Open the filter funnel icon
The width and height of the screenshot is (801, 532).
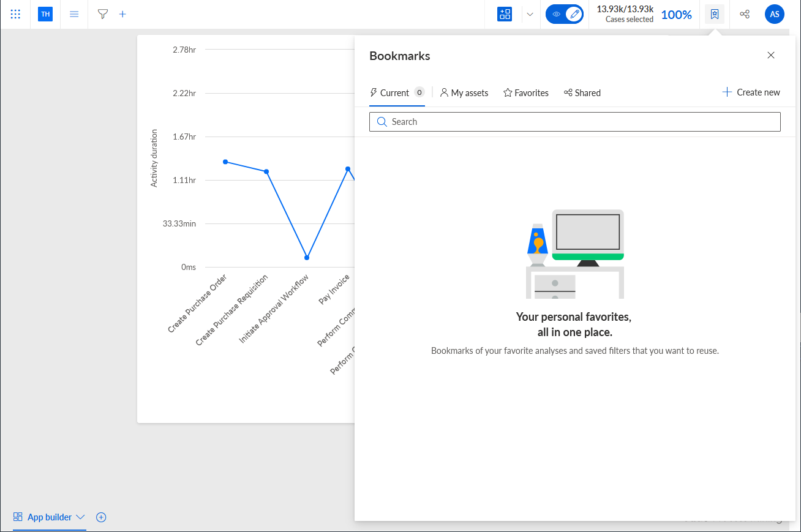pos(103,14)
